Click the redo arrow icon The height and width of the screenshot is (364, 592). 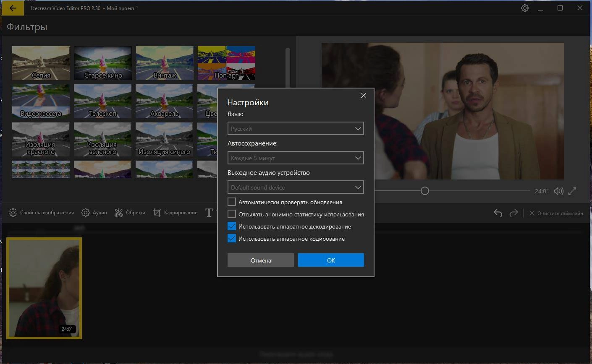point(513,213)
